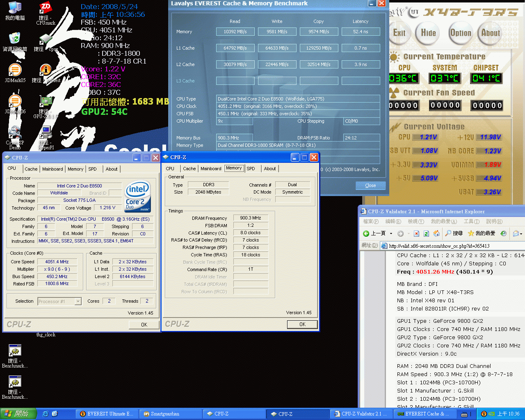Viewport: 525px width, 420px height.
Task: Click the Back arrow in Internet Explorer
Action: tap(366, 233)
